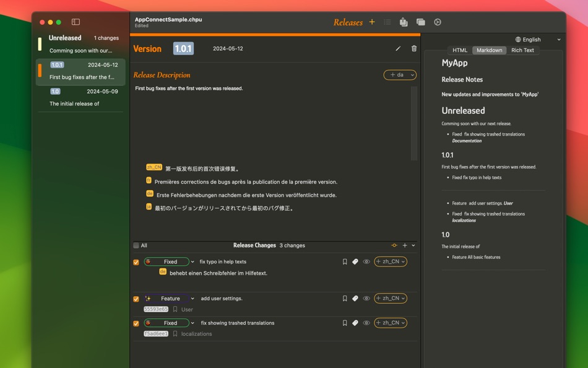Uncheck the 'fix typo in help texts' change

[x=136, y=261]
